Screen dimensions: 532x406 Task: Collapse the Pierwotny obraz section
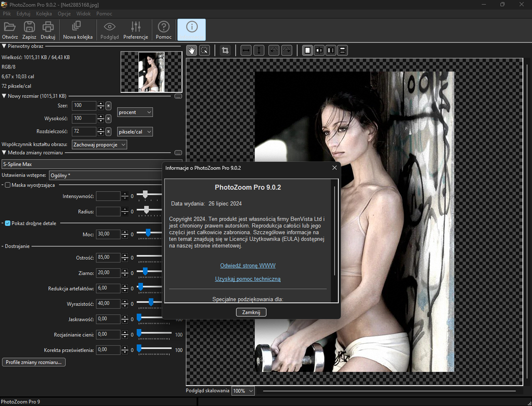click(x=4, y=46)
